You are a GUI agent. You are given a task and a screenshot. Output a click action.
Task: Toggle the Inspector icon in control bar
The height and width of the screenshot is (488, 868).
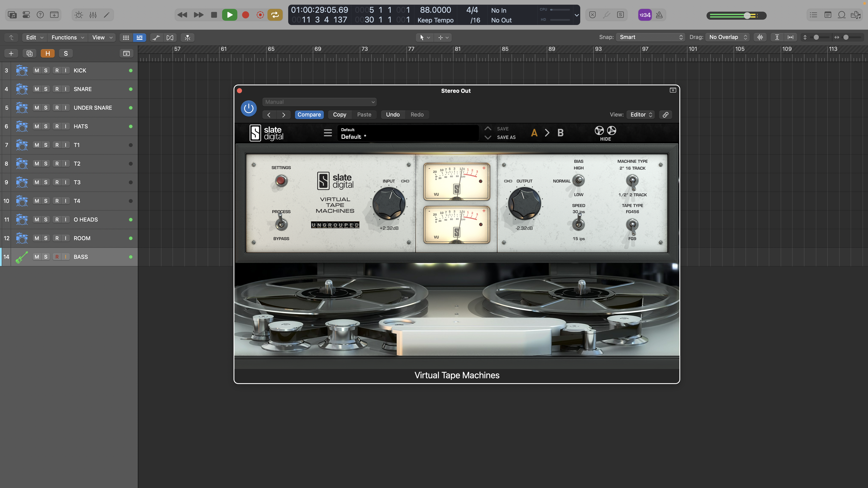[26, 15]
